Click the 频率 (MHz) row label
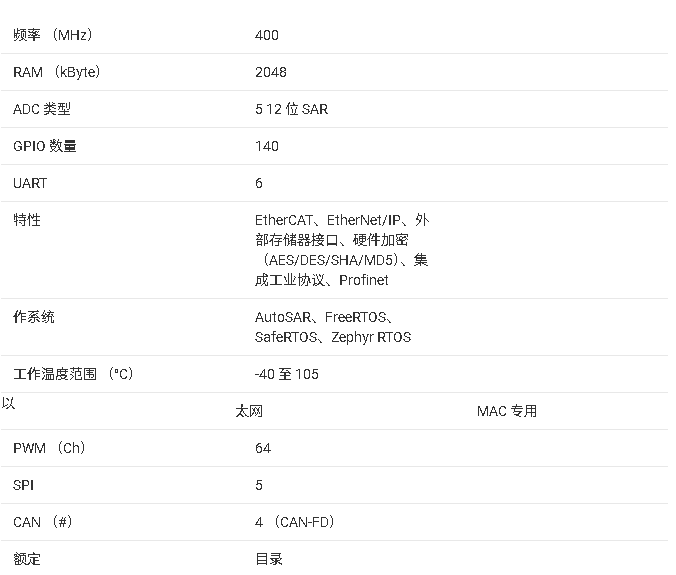676x575 pixels. pos(52,35)
